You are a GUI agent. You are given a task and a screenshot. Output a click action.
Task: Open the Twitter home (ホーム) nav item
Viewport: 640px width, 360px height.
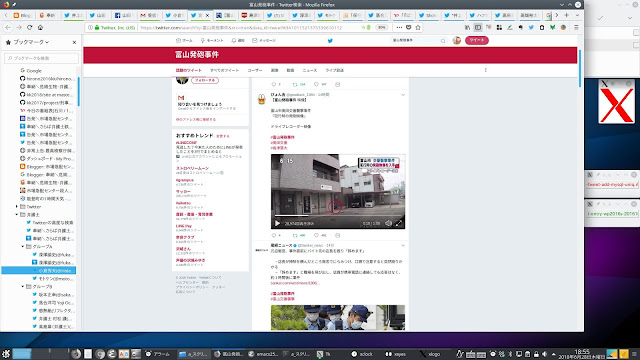pos(184,40)
